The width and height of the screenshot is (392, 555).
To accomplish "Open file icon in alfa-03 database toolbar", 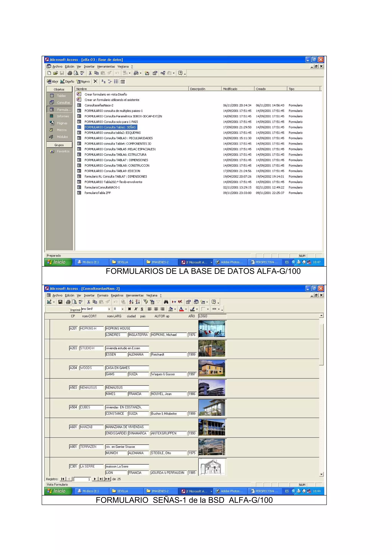I will coord(56,73).
